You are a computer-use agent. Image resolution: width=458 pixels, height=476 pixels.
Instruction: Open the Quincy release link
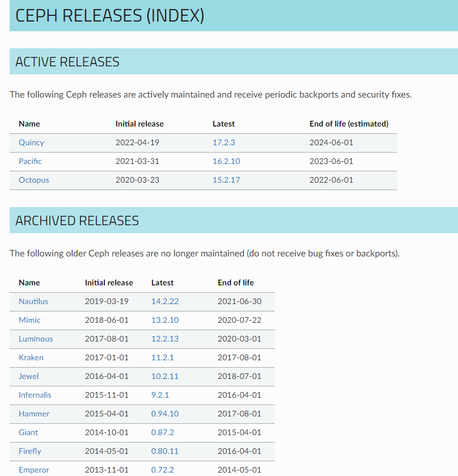(x=31, y=142)
